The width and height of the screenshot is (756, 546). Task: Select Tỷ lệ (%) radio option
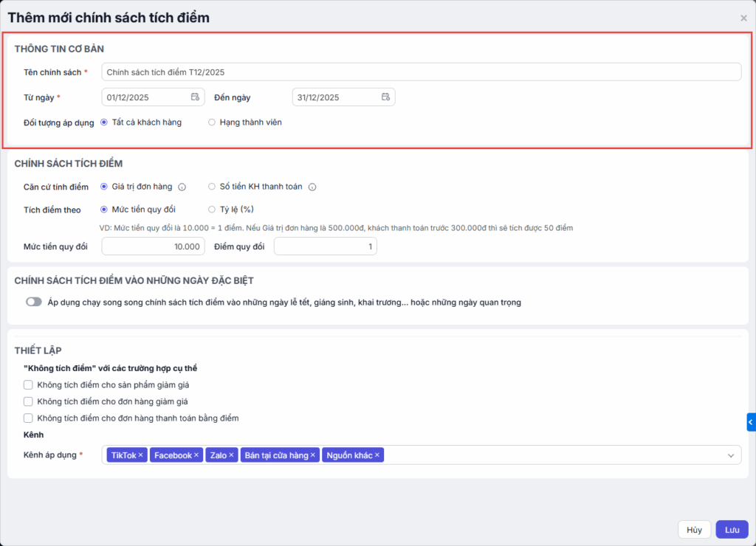tap(212, 209)
